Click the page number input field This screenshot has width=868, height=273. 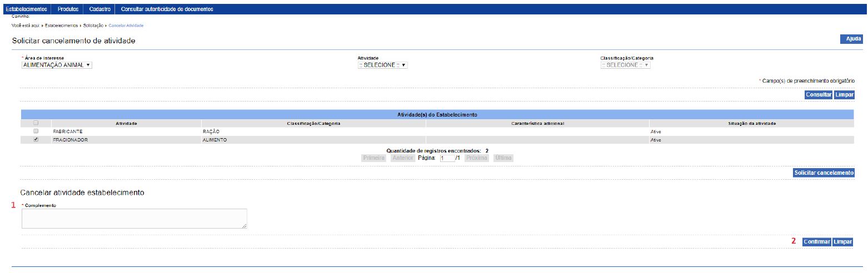point(447,158)
